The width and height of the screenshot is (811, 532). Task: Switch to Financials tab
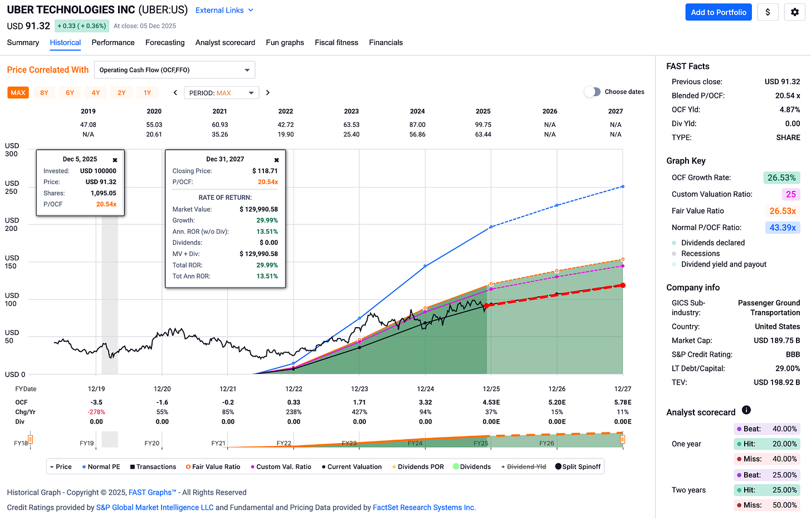pyautogui.click(x=386, y=42)
